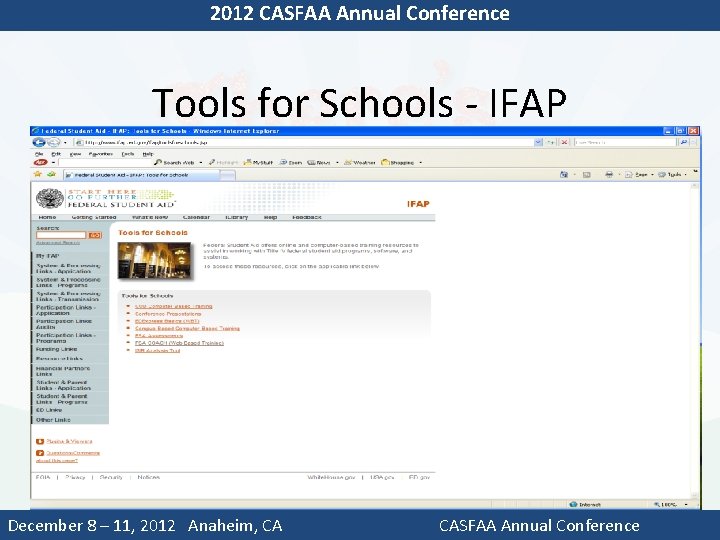Click the News toolbar button
This screenshot has width=720, height=540.
coord(319,163)
